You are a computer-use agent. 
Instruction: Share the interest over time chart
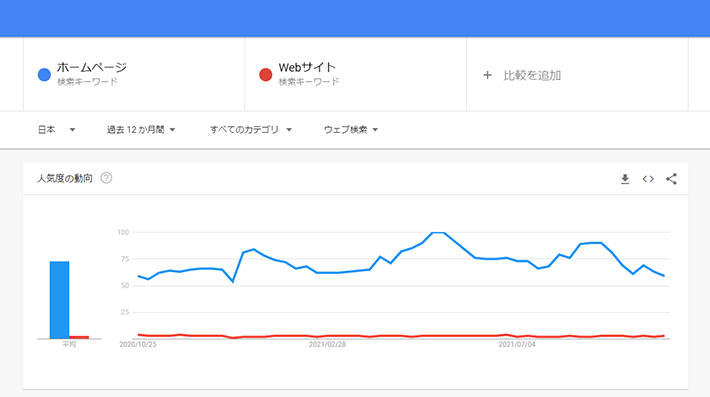click(671, 179)
